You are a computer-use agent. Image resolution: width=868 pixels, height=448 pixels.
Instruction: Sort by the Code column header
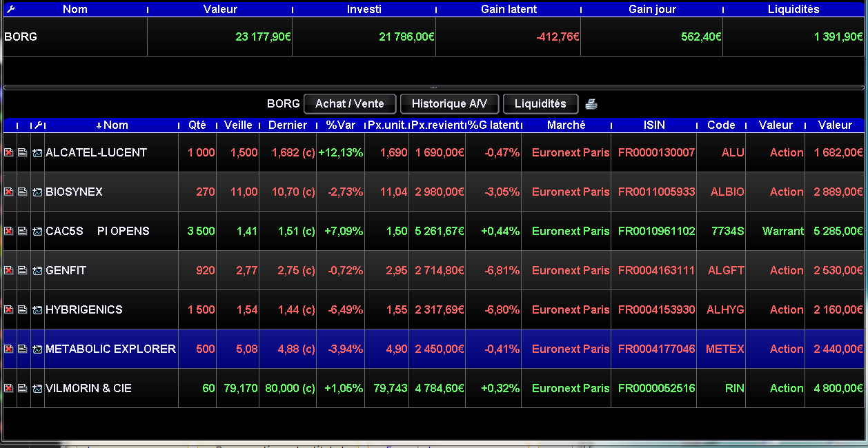point(721,125)
